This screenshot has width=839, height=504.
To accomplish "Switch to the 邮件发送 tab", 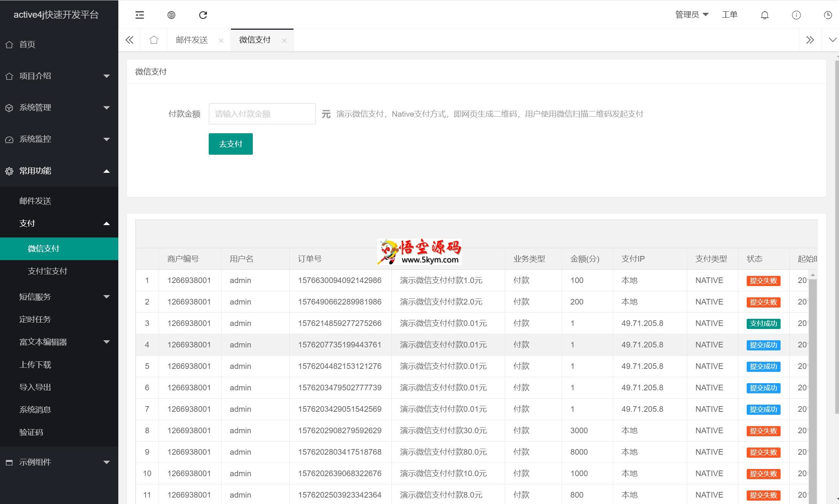I will [192, 40].
